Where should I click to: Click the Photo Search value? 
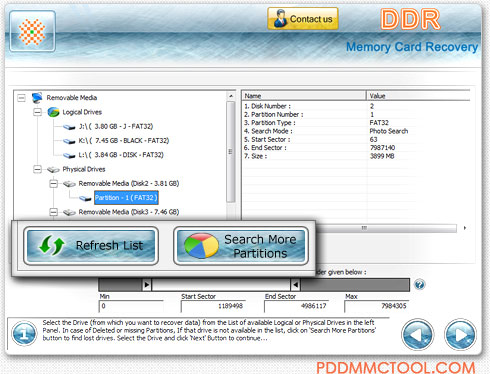pos(389,131)
